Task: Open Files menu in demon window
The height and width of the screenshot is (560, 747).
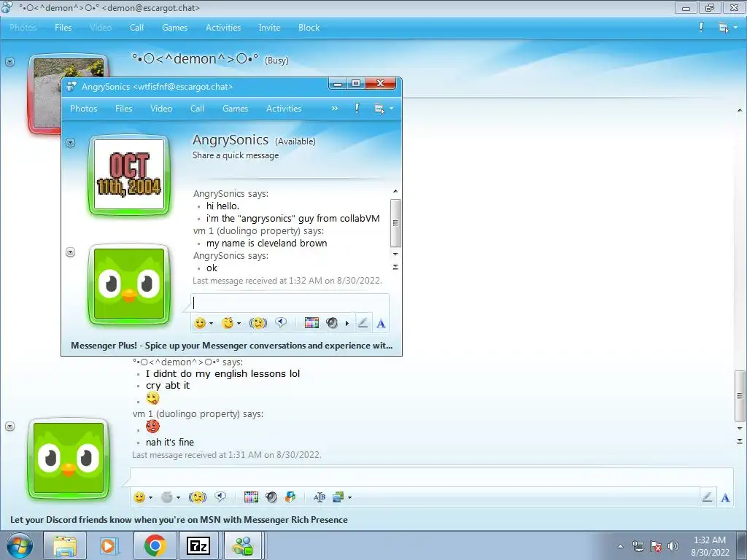Action: (63, 28)
